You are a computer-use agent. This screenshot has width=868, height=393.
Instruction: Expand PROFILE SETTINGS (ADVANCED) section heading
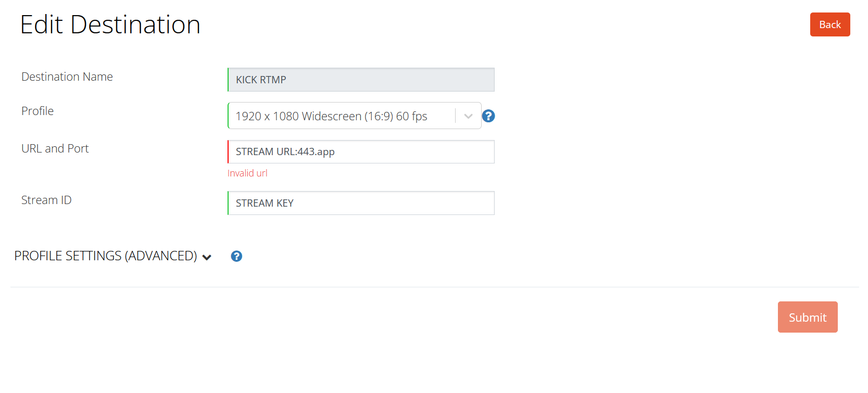(x=106, y=256)
